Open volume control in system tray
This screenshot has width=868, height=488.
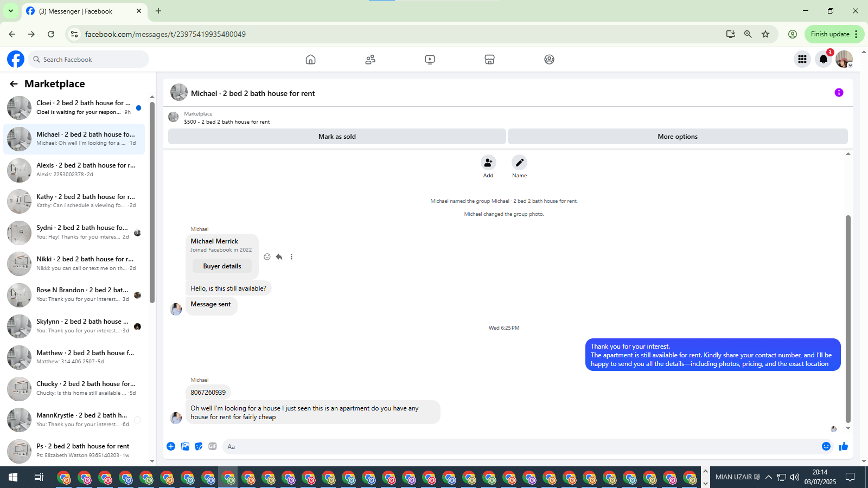click(x=795, y=477)
